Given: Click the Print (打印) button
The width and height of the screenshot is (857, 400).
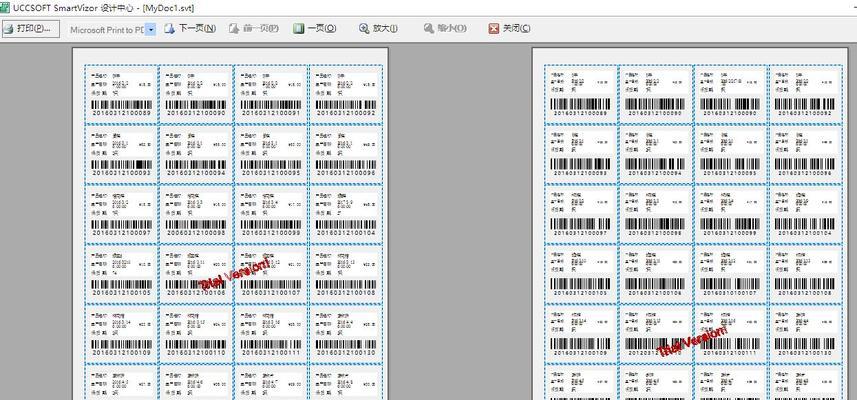Looking at the screenshot, I should tap(31, 29).
